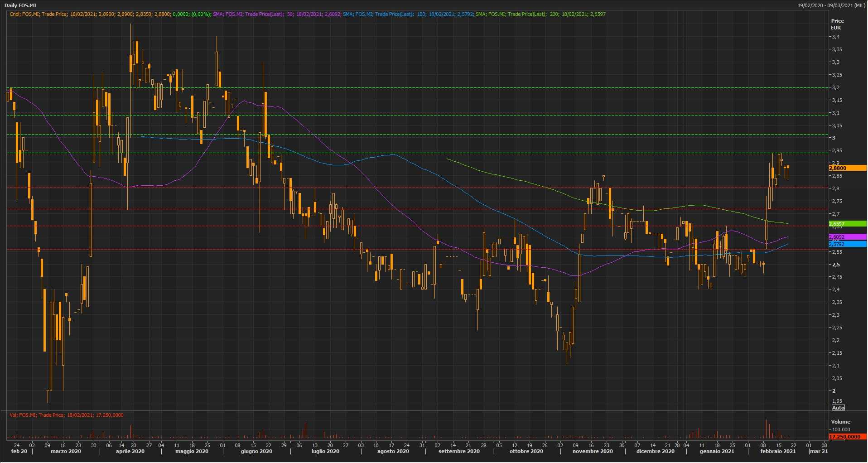
Task: Select the orange 2,8800 last price tag
Action: 847,168
